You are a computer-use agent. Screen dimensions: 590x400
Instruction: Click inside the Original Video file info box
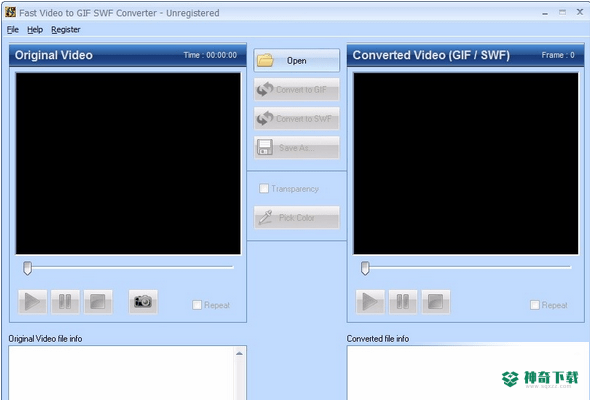click(x=122, y=373)
